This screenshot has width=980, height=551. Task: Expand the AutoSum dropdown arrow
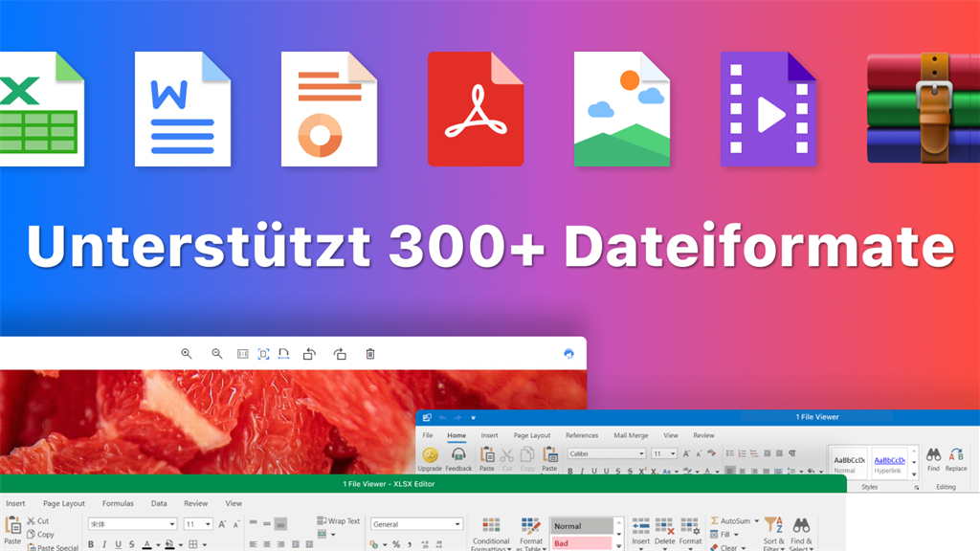(756, 520)
